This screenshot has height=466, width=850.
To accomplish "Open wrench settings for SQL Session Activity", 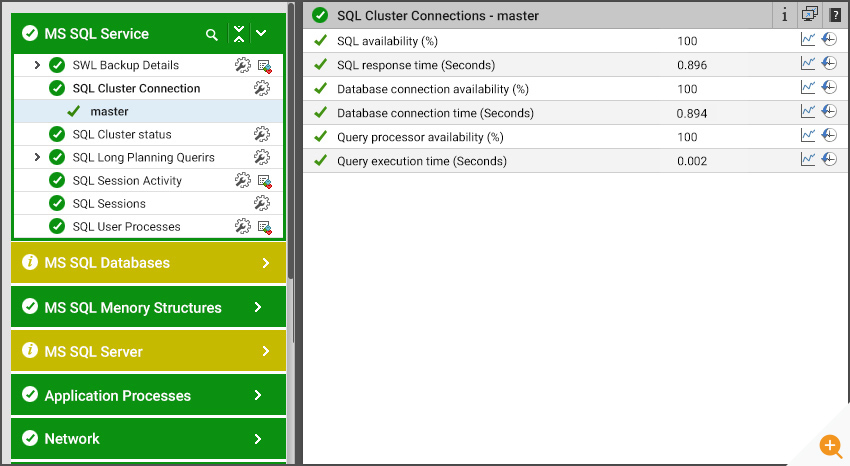I will [x=242, y=180].
